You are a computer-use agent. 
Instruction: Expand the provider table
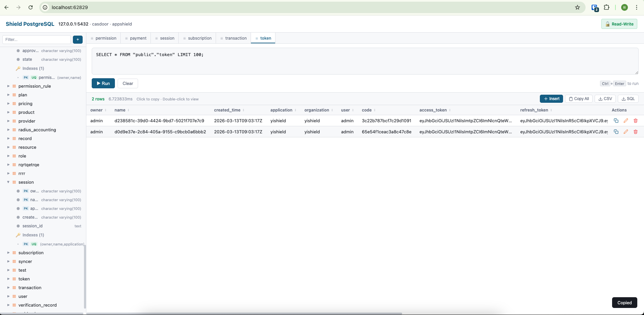(8, 121)
